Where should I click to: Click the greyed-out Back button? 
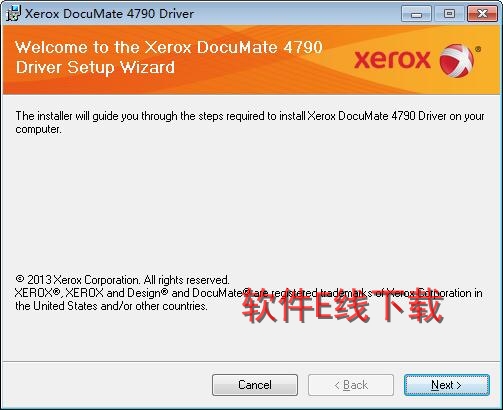pos(351,385)
